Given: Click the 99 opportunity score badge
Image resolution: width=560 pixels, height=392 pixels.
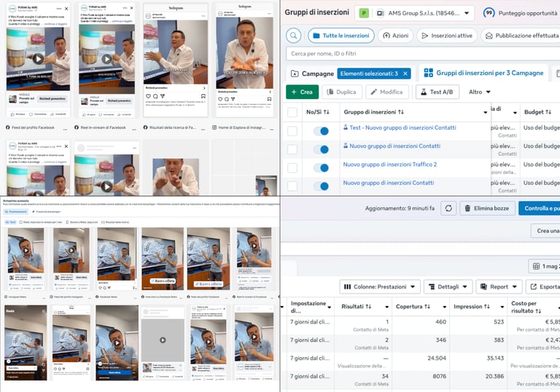Looking at the screenshot, I should coord(489,13).
